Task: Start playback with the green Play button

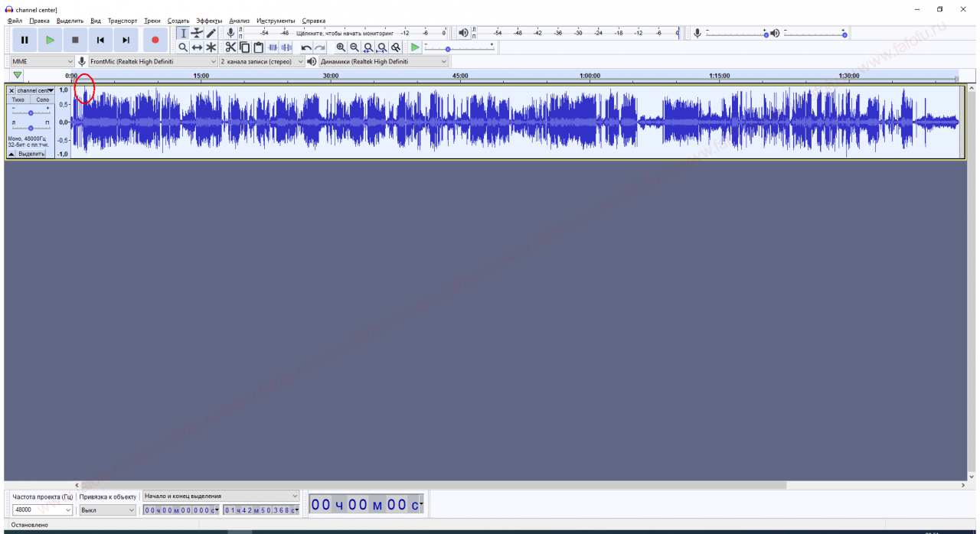Action: (50, 40)
